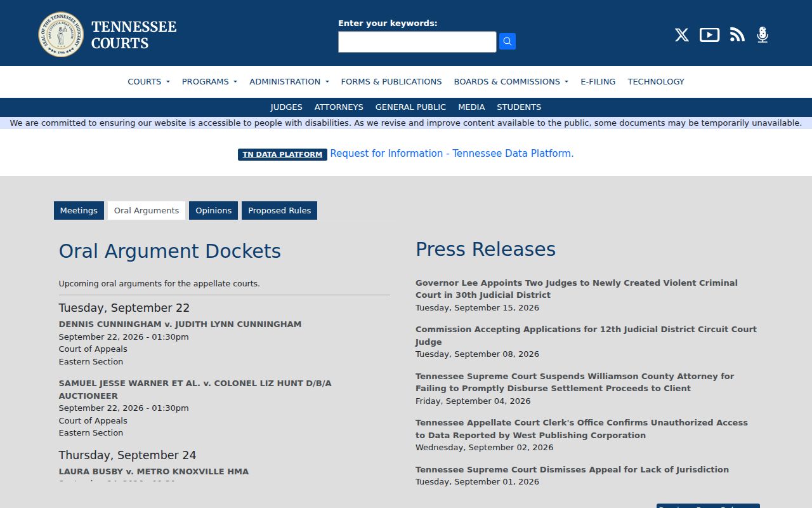Focus the keywords search field
Screen dimensions: 812x508
[417, 42]
